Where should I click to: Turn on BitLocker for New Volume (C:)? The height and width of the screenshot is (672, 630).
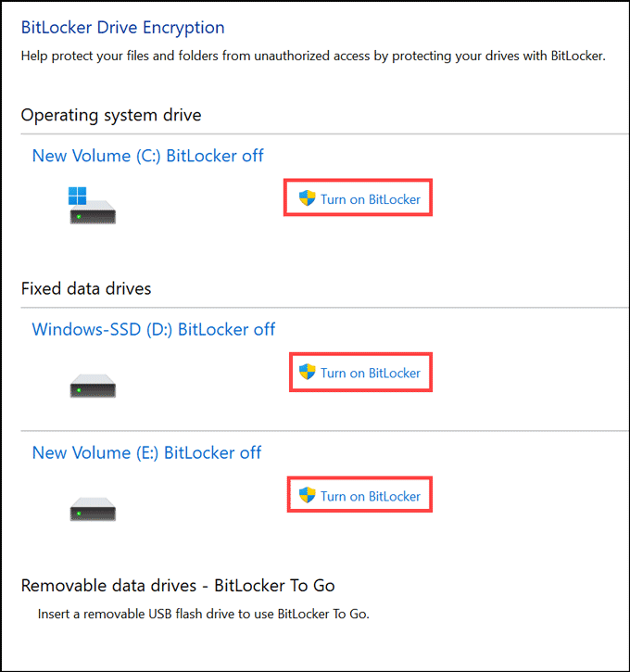point(370,199)
